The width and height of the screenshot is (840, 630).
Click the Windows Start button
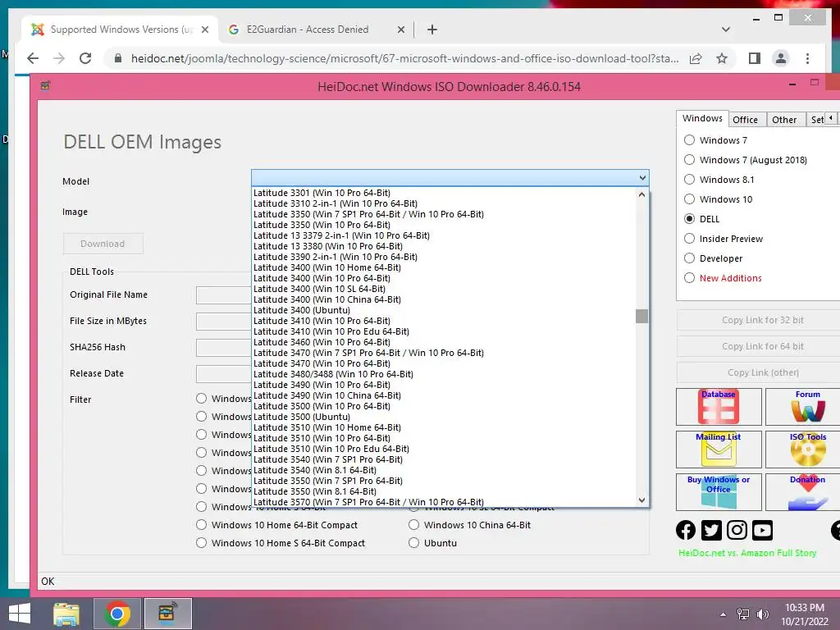20,614
